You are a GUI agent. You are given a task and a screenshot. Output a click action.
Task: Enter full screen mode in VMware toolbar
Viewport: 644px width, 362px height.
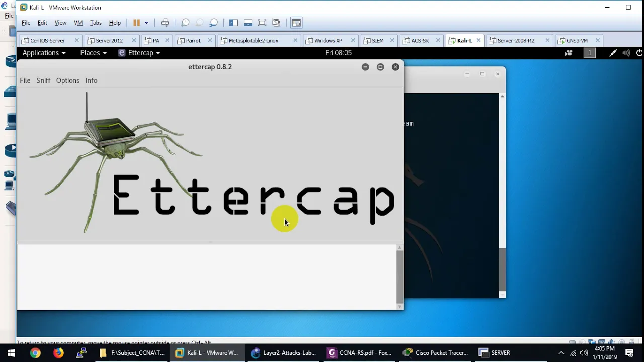coord(262,23)
